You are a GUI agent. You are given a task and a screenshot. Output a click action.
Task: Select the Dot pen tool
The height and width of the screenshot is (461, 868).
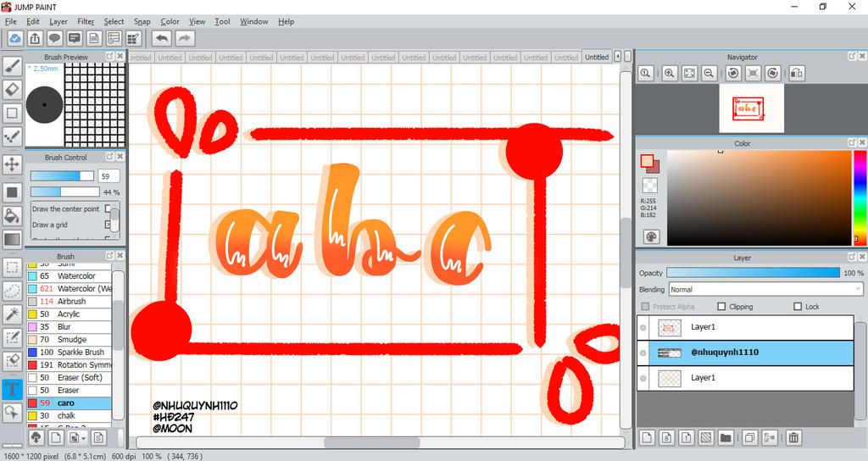(12, 136)
